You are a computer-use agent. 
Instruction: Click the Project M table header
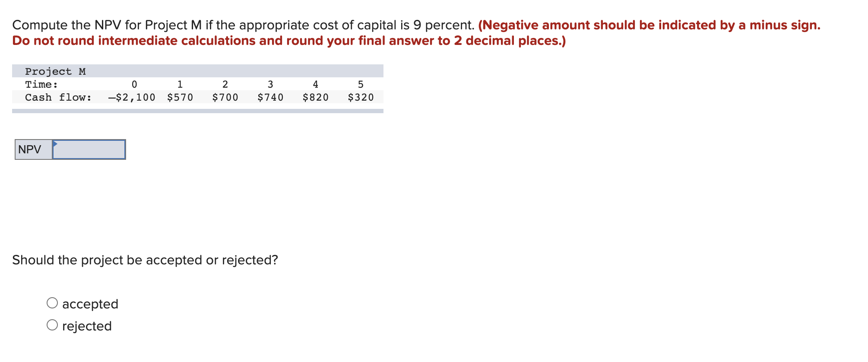tap(56, 70)
